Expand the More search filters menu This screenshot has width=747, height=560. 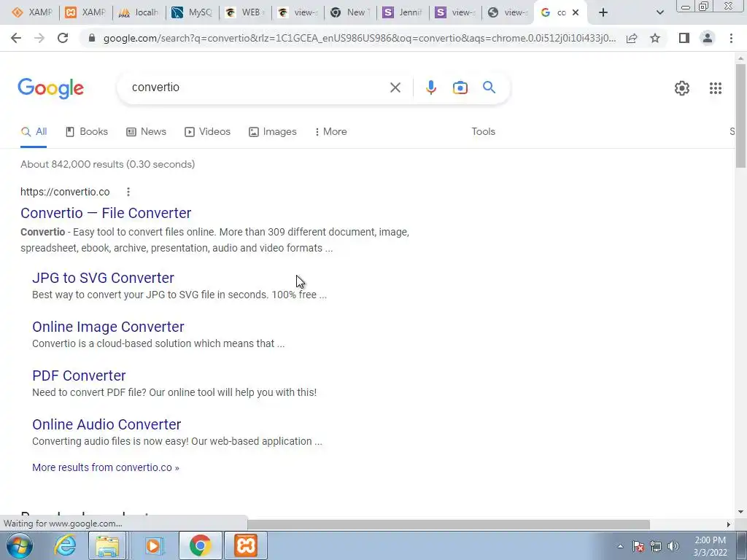330,131
